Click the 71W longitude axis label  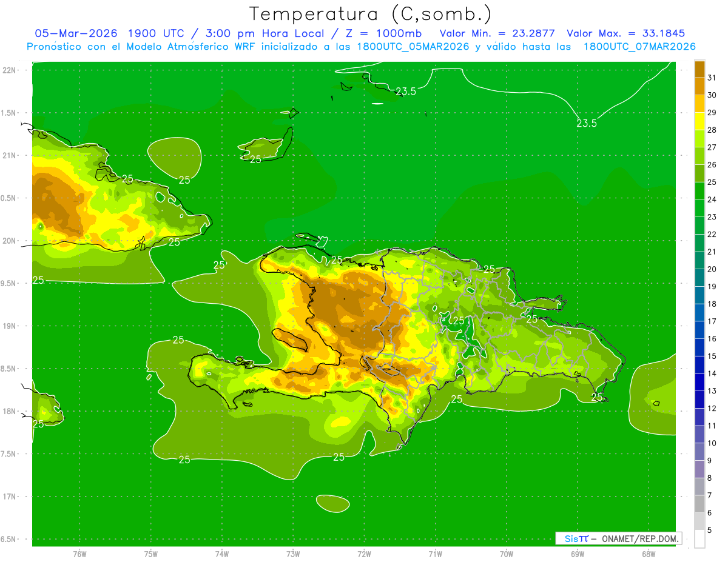435,554
